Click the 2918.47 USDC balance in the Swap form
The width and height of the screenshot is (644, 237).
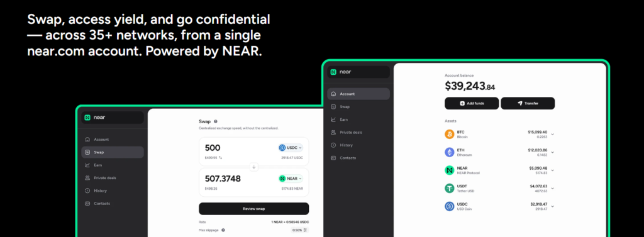coord(292,158)
